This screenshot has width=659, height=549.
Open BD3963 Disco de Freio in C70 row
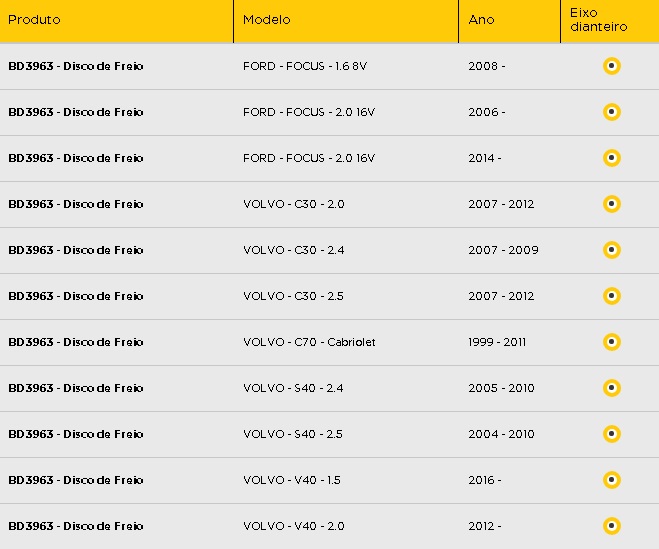76,342
